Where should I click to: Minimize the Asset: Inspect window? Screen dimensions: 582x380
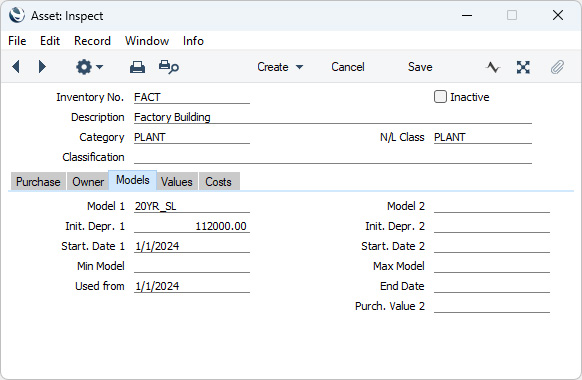[x=467, y=16]
